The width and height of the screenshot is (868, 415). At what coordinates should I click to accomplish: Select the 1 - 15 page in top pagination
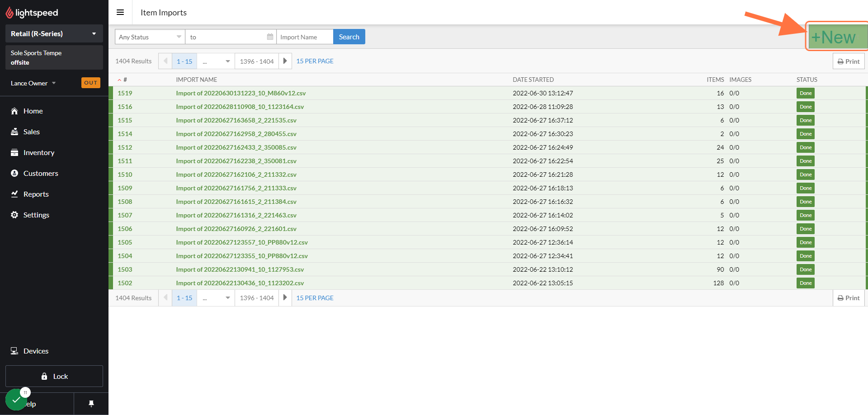pyautogui.click(x=184, y=61)
